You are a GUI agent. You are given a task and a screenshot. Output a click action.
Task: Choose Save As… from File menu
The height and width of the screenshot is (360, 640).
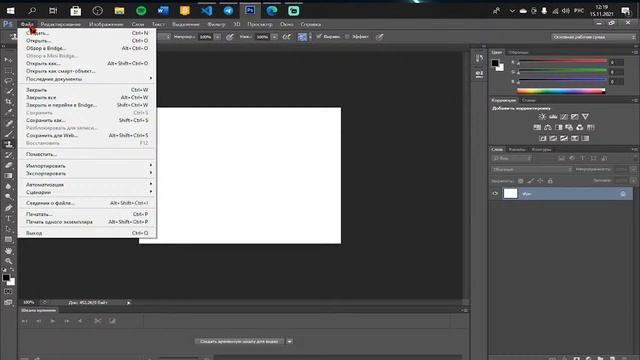[x=87, y=120]
